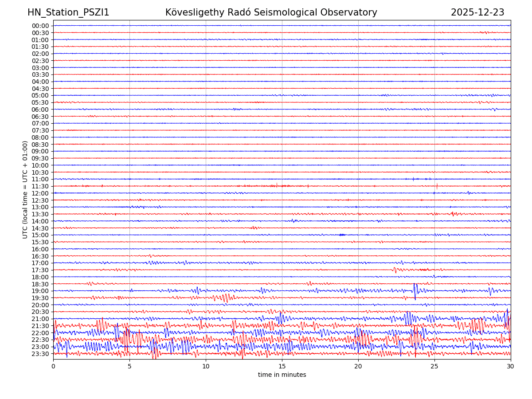Screen dimensions: 532x399
Task: Click the 21:00 trace time label
Action: (40, 319)
